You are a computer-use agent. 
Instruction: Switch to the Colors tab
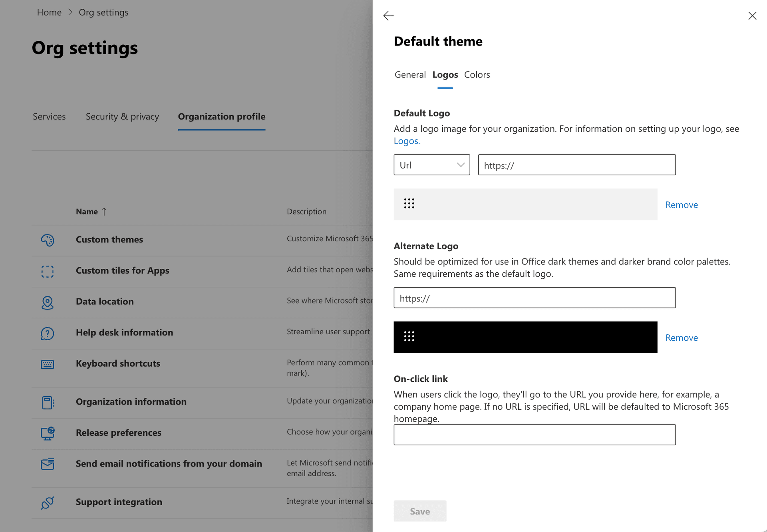[x=477, y=75]
